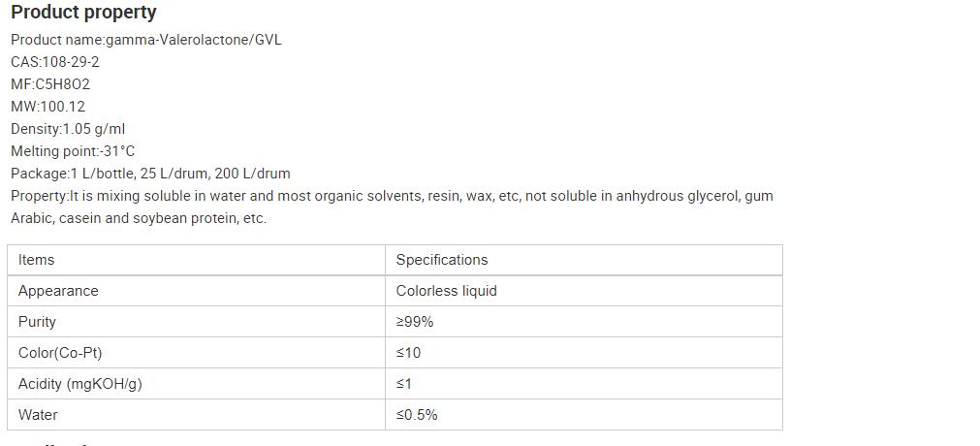Click the Melting point:-31°C line
The image size is (980, 446).
(x=73, y=151)
